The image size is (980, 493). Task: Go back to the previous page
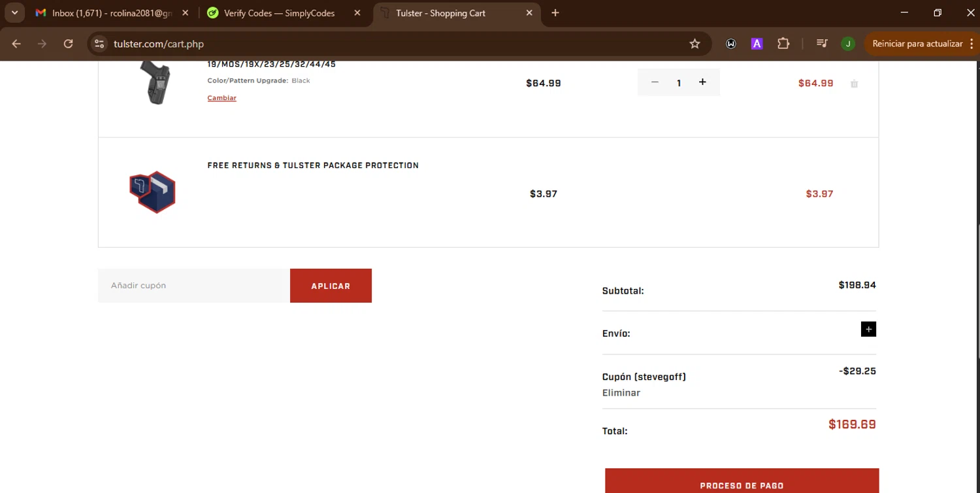pyautogui.click(x=17, y=44)
